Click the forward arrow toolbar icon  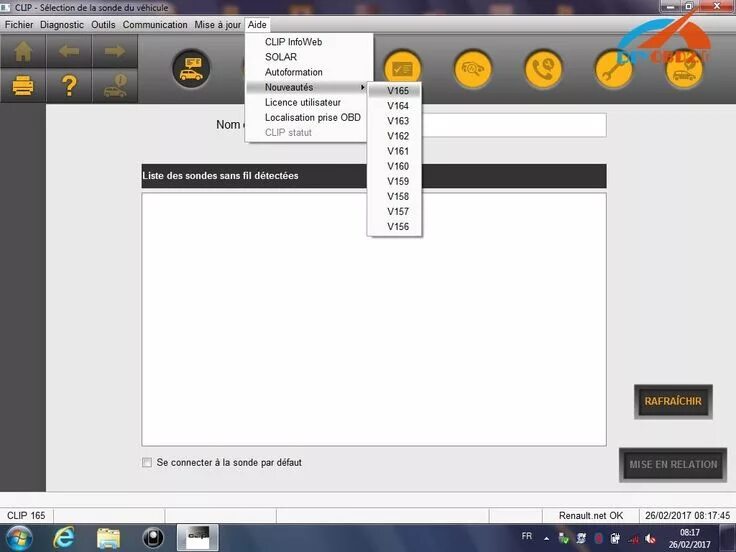pos(115,51)
